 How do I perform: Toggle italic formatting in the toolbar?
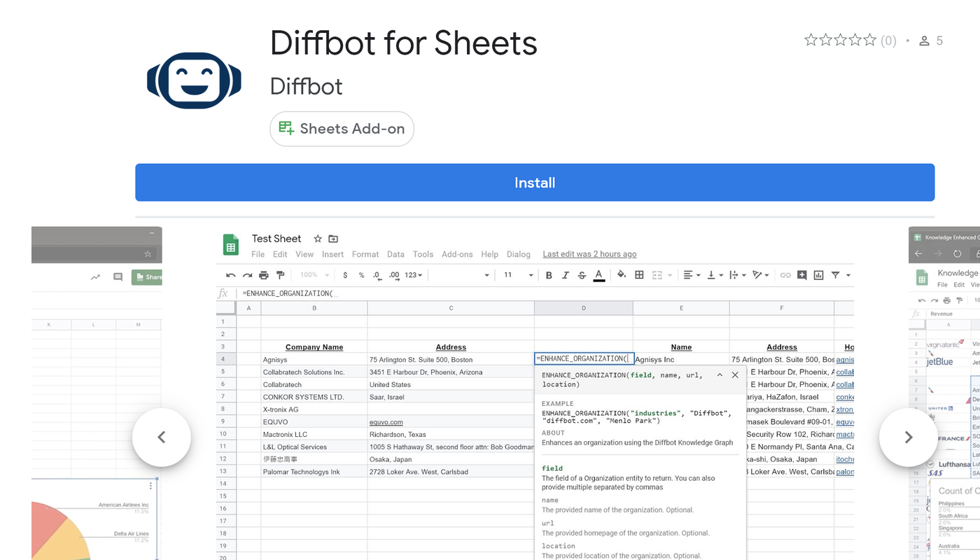click(x=566, y=275)
